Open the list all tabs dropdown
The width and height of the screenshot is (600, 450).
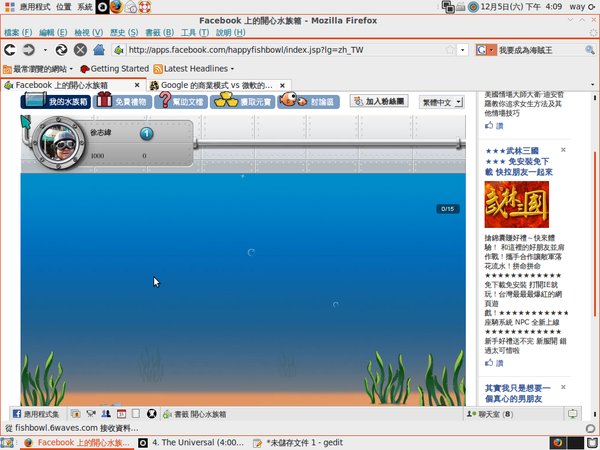point(593,85)
